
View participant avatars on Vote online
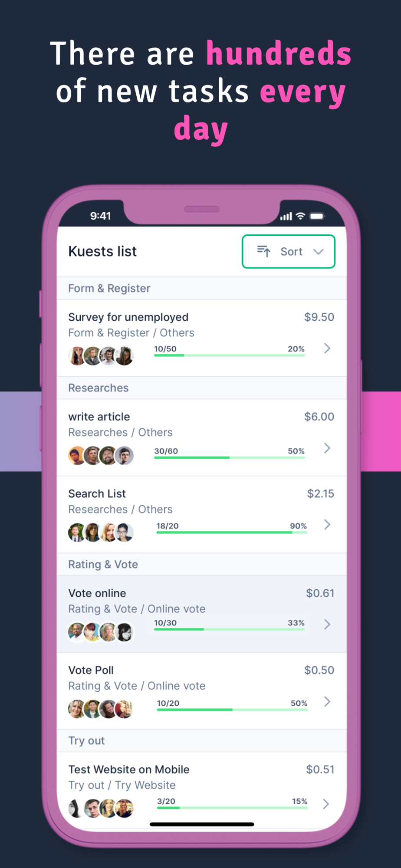[101, 632]
